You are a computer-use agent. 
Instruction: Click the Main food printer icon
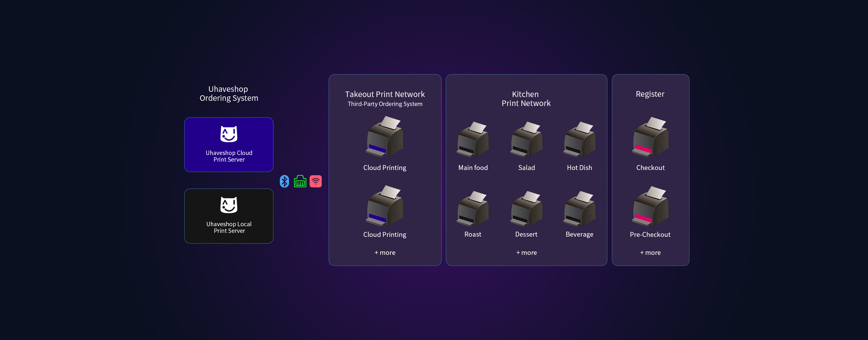coord(473,139)
